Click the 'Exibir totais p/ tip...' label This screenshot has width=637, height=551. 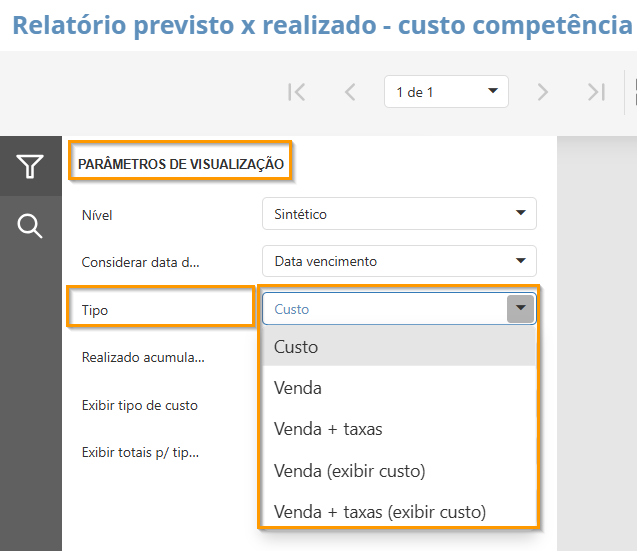click(140, 452)
